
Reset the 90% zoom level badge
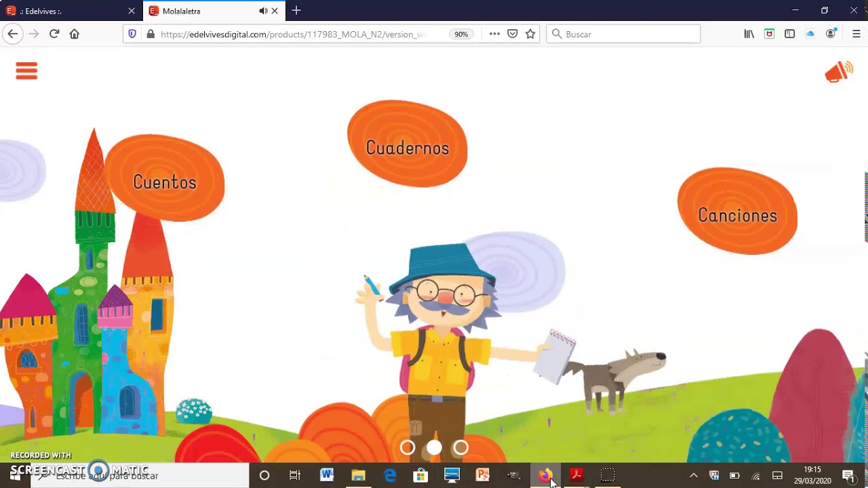click(461, 34)
